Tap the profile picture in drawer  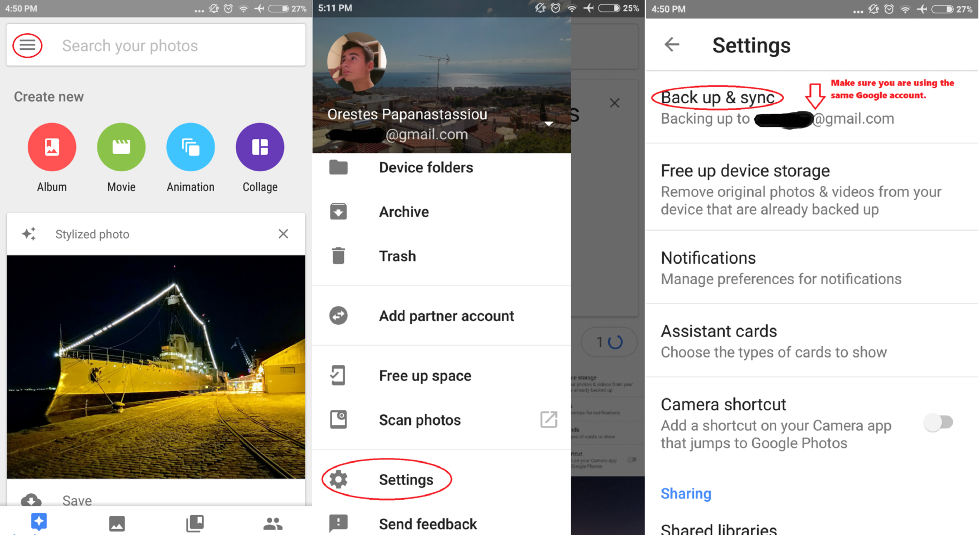click(x=357, y=62)
